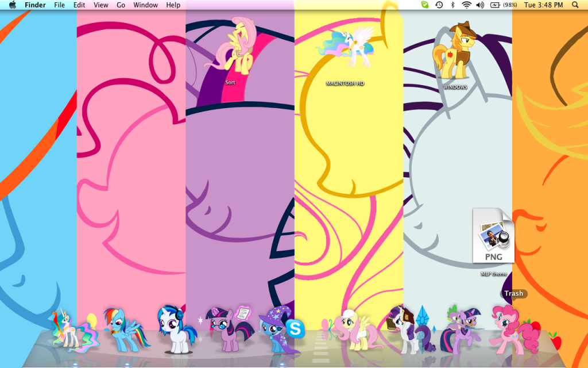Open the Help menu
This screenshot has height=368, width=588.
[173, 5]
